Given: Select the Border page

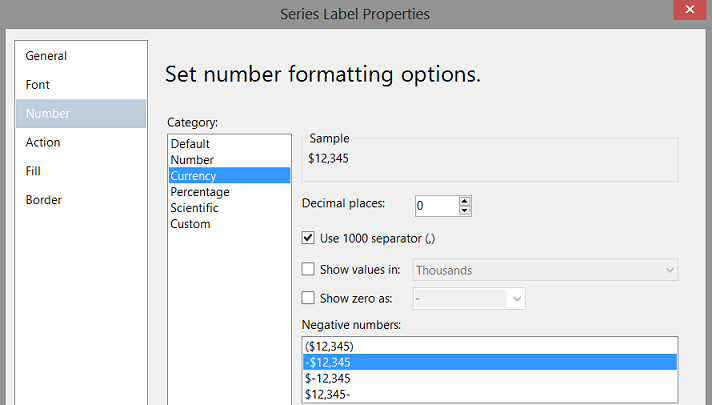Looking at the screenshot, I should click(x=44, y=200).
